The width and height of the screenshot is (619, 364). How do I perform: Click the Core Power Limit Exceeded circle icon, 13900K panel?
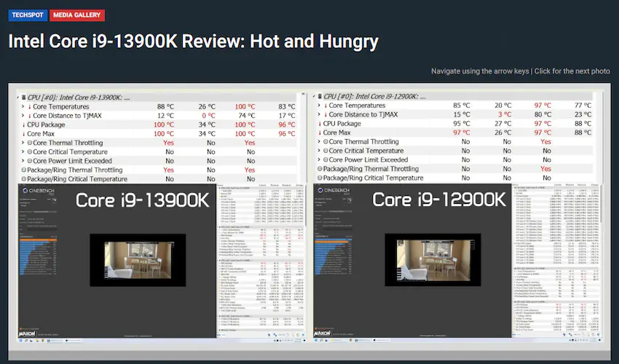click(30, 161)
